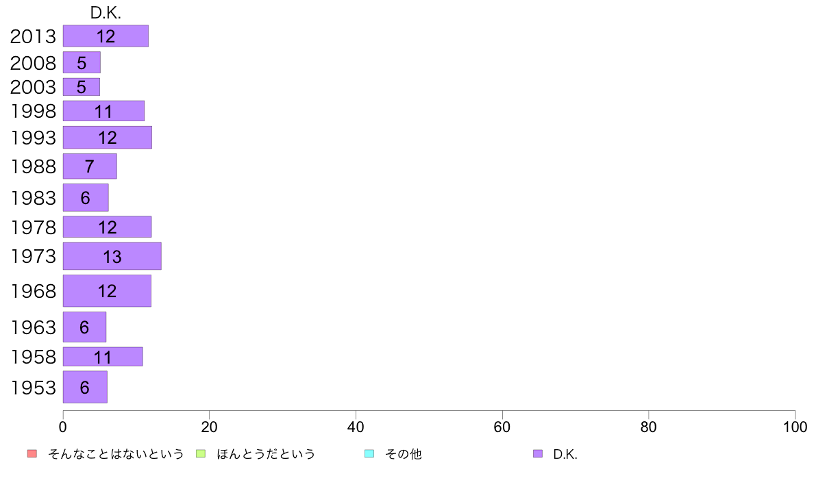Click the purple D.K. legend swatch
The width and height of the screenshot is (814, 504).
(x=538, y=453)
